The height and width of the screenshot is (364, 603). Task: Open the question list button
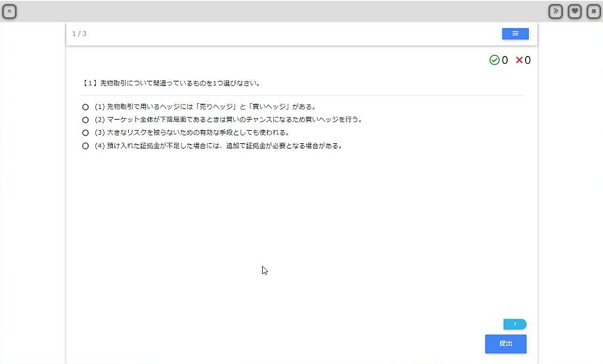[x=515, y=34]
